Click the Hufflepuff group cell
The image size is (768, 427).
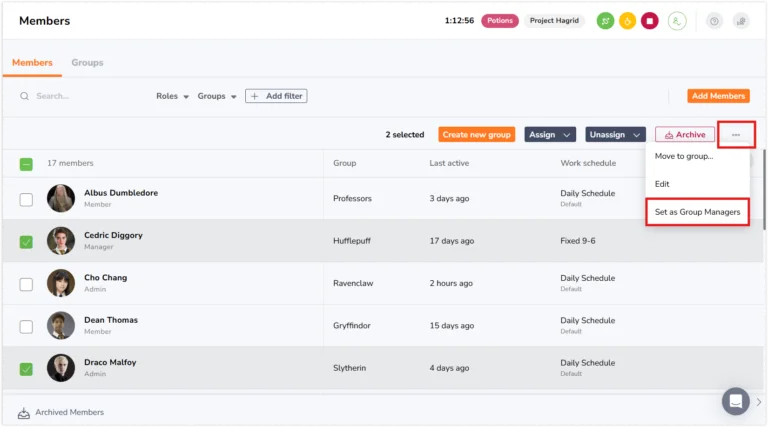352,241
